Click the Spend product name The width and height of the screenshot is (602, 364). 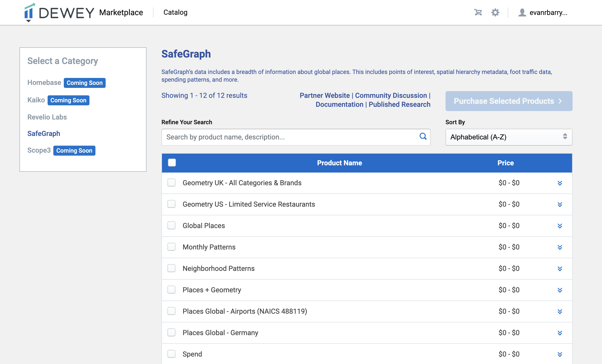click(x=192, y=354)
